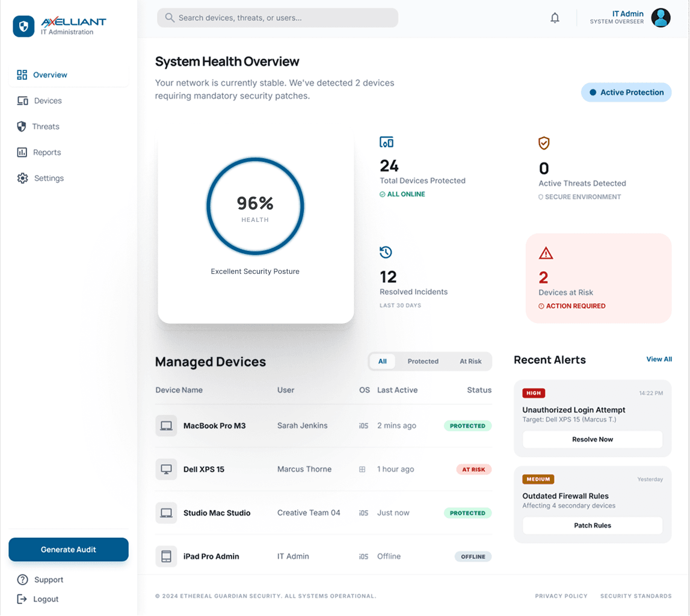
Task: Click Outdated Firewall Rules alert title
Action: pyautogui.click(x=565, y=496)
